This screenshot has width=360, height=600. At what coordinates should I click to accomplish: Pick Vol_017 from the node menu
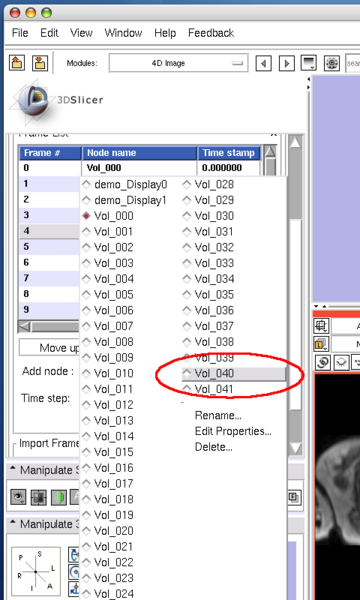(108, 484)
